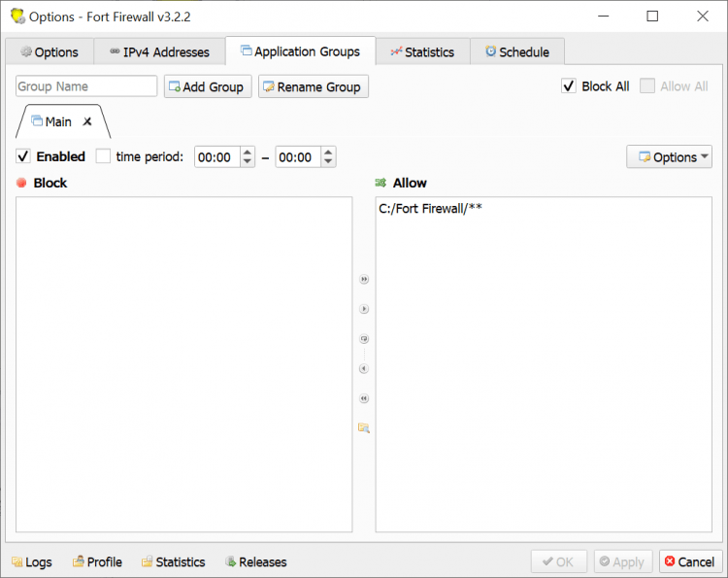
Task: Open the Schedule tab
Action: tap(516, 51)
